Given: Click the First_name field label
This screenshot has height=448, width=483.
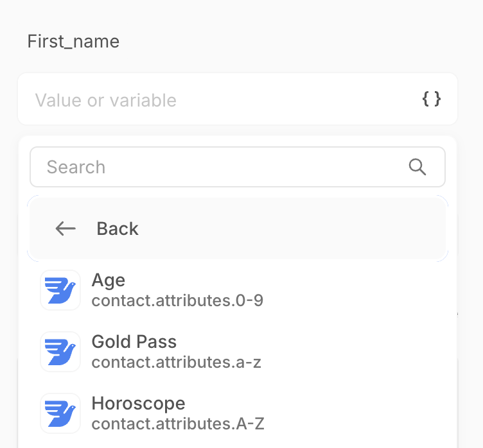Looking at the screenshot, I should tap(73, 42).
